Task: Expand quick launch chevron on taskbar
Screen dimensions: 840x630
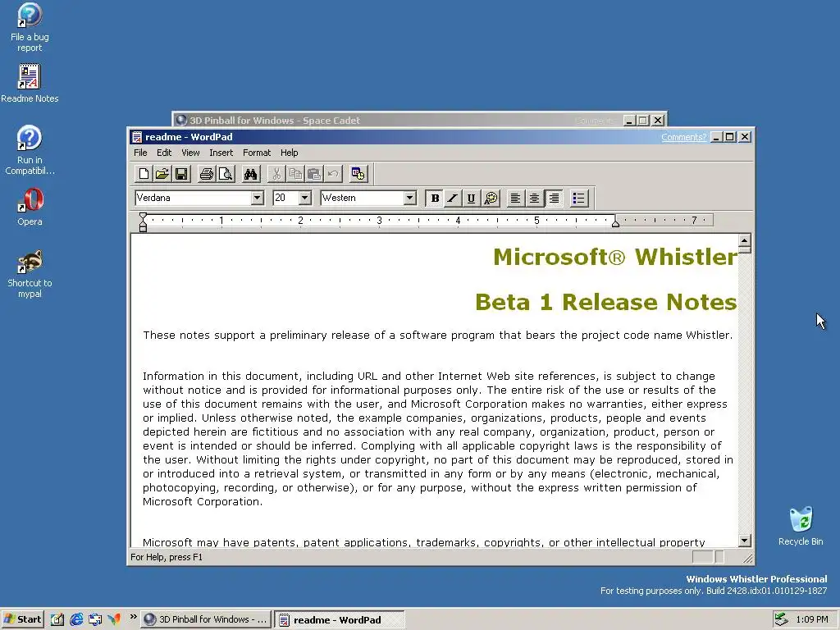Action: coord(133,617)
